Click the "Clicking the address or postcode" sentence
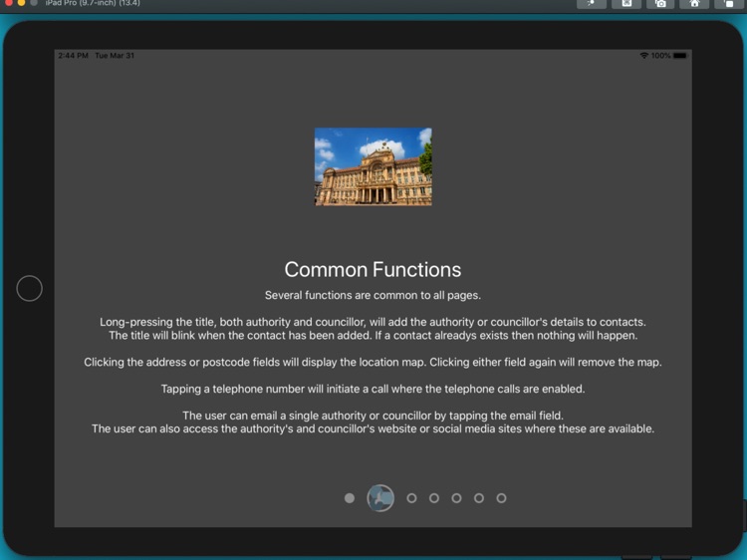Screen dimensions: 747x560 (373, 363)
